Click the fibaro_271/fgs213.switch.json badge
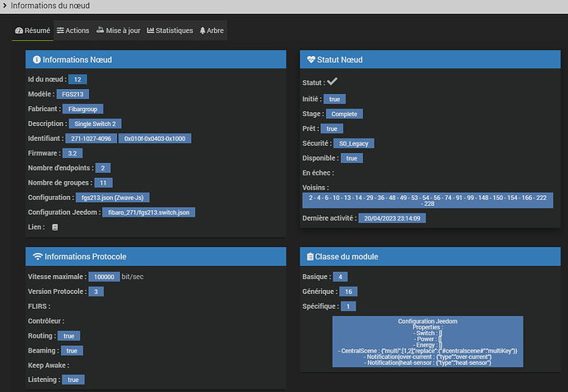Screen dimensions: 568x392 pyautogui.click(x=148, y=212)
